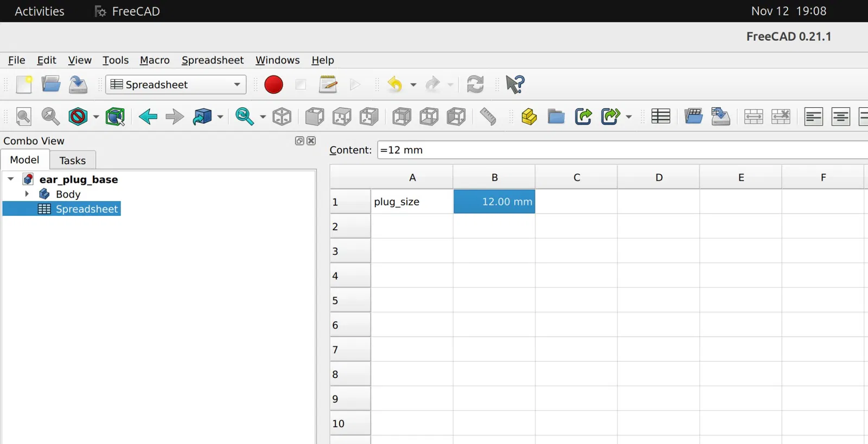Align cell text left
The image size is (868, 444).
(x=814, y=117)
